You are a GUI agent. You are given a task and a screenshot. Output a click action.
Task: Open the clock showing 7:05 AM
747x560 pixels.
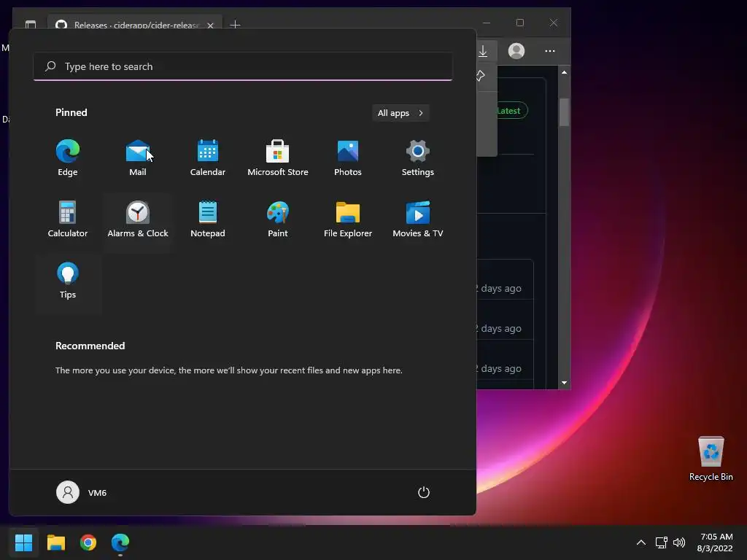[x=715, y=542]
